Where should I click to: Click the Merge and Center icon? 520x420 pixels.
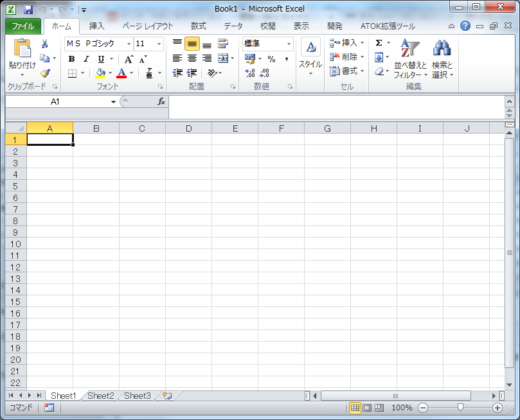click(223, 58)
